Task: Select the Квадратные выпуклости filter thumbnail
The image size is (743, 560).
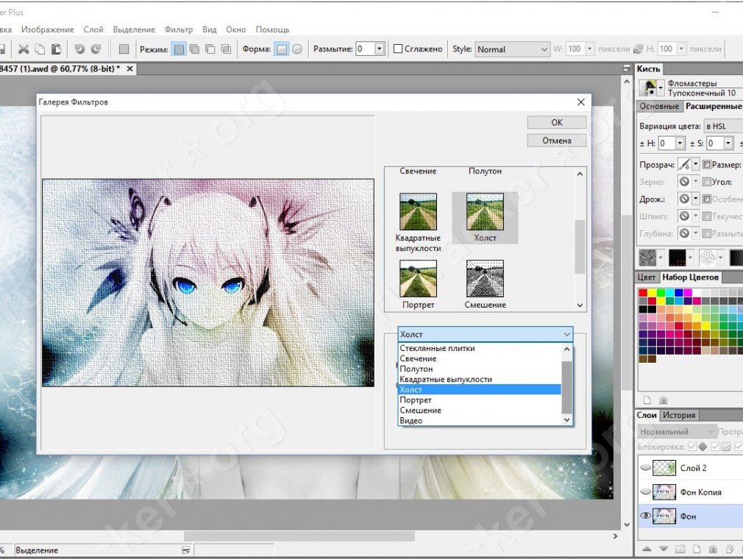Action: [418, 211]
